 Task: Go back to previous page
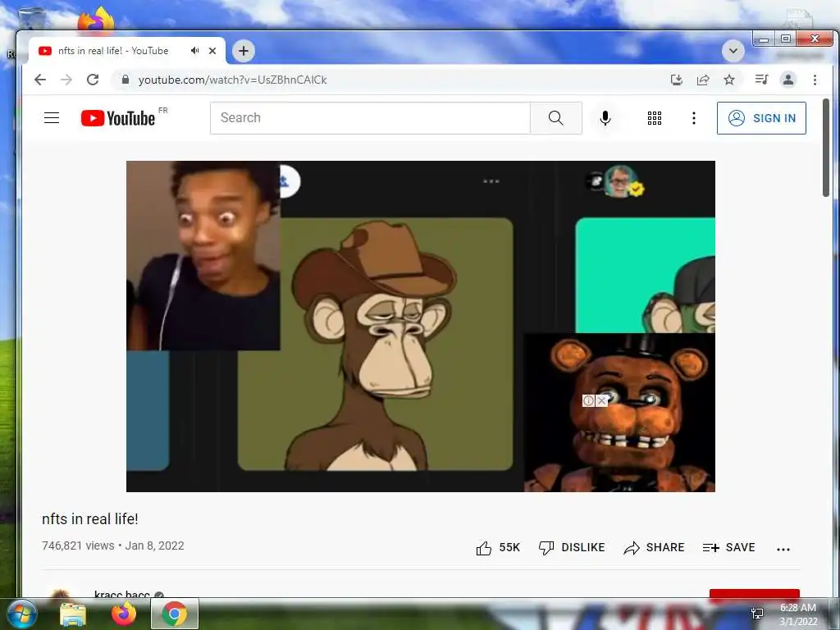(x=40, y=80)
